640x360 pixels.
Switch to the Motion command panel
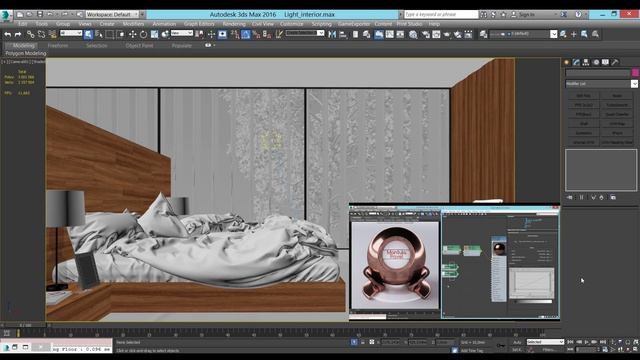(x=596, y=62)
